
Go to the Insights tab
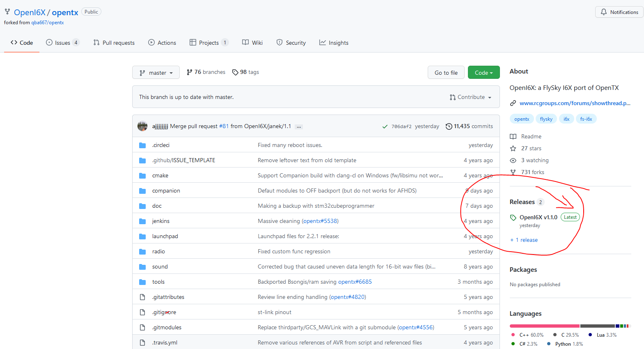click(334, 43)
